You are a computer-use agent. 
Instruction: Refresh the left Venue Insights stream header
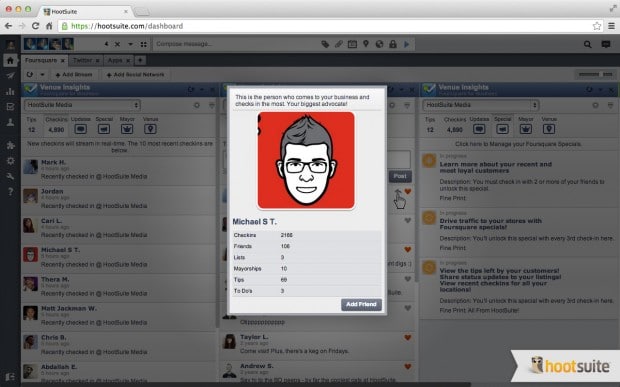click(x=191, y=90)
